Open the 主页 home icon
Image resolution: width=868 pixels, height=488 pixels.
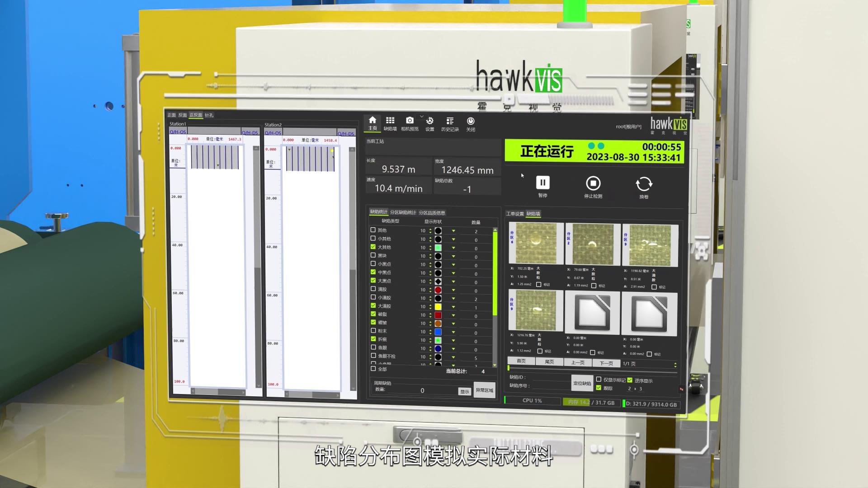(x=372, y=120)
